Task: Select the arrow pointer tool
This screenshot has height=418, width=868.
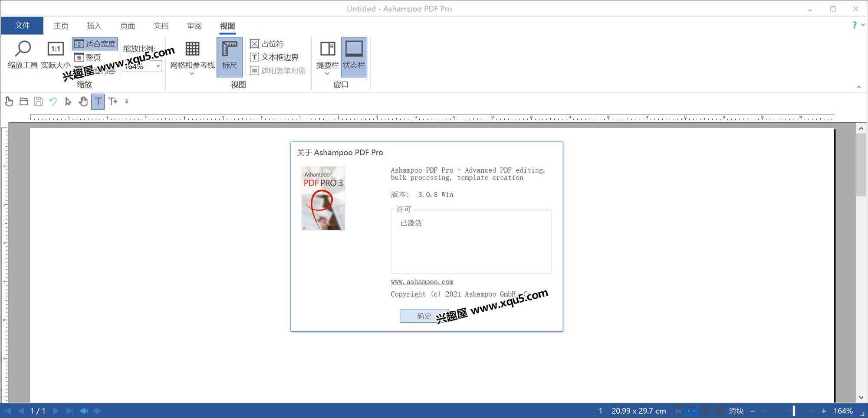Action: coord(68,101)
